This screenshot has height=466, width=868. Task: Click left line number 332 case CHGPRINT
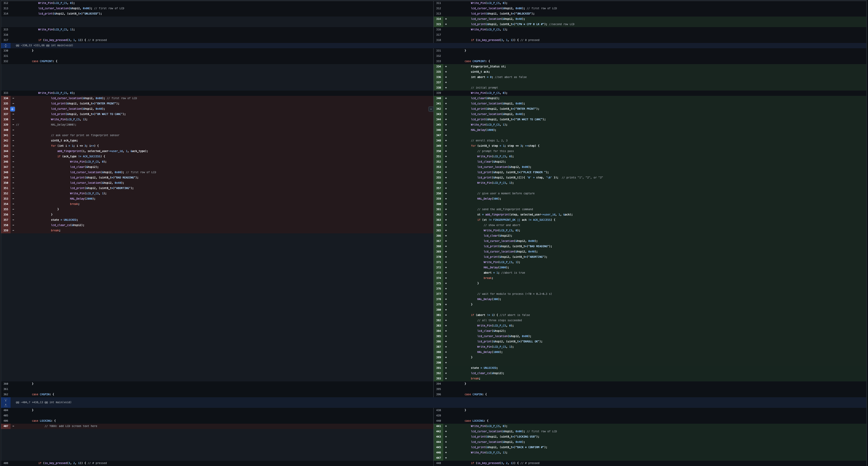click(x=6, y=61)
